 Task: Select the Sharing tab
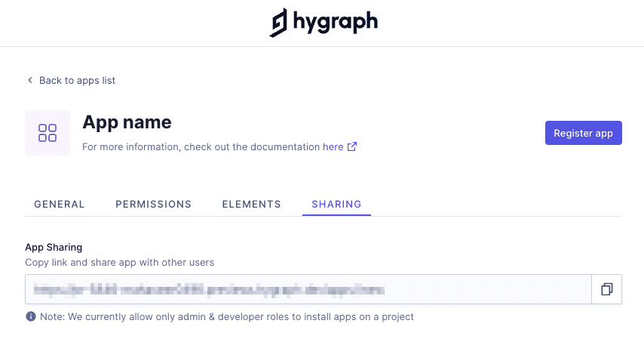[336, 204]
